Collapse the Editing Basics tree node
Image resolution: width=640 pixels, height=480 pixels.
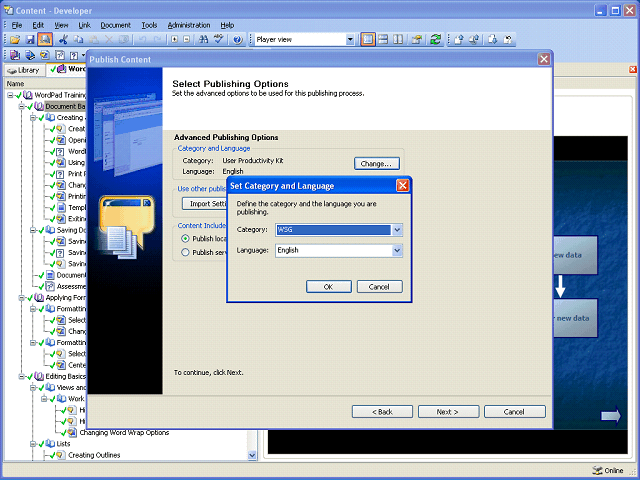(22, 376)
